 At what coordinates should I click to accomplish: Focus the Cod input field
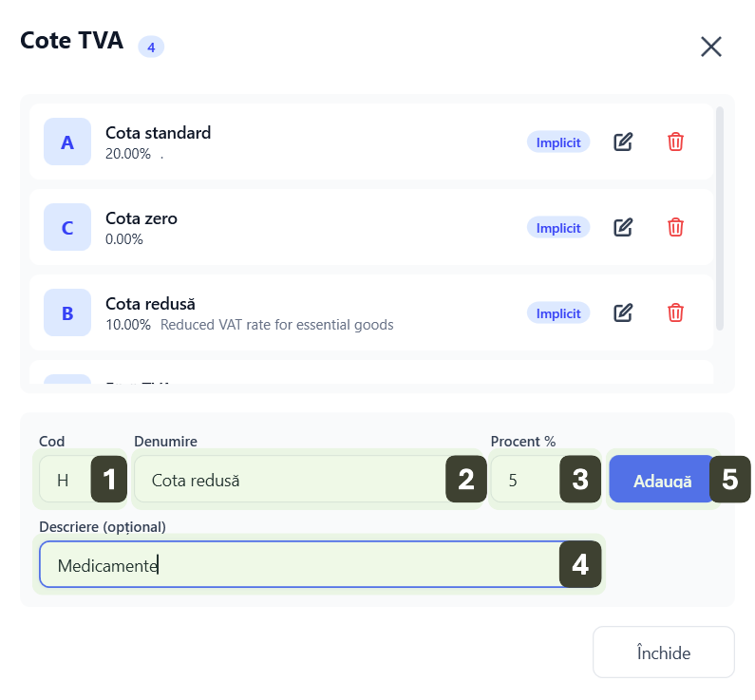(x=65, y=480)
